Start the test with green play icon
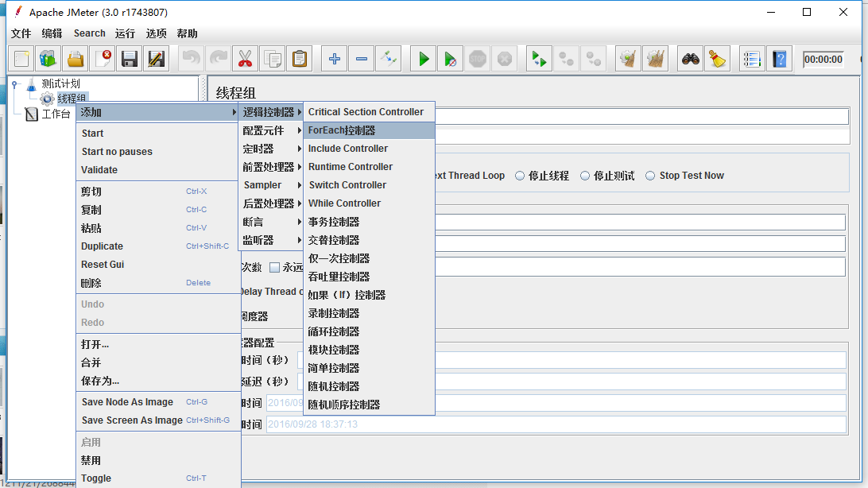The image size is (868, 488). click(x=424, y=59)
